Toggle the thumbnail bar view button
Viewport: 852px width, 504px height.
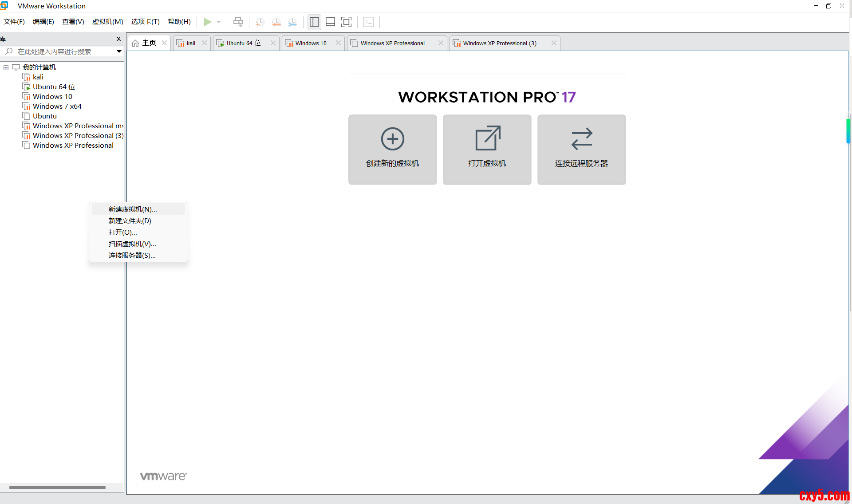pyautogui.click(x=330, y=22)
